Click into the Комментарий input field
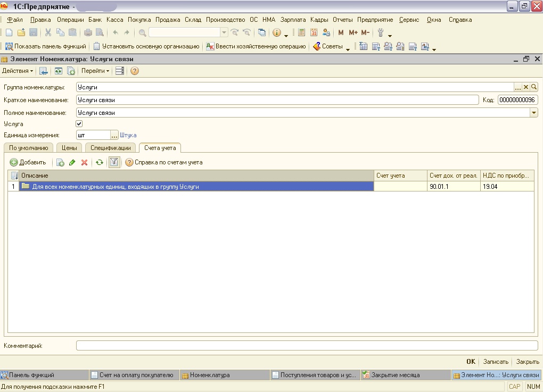543x392 pixels. [x=307, y=346]
